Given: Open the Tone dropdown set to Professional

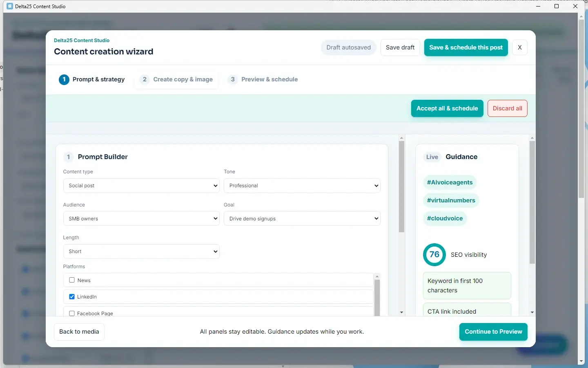Looking at the screenshot, I should click(x=302, y=186).
